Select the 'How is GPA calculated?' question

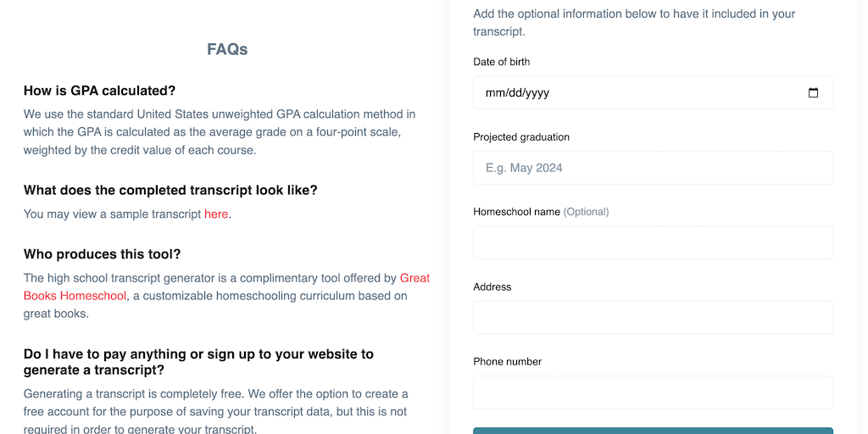point(99,91)
